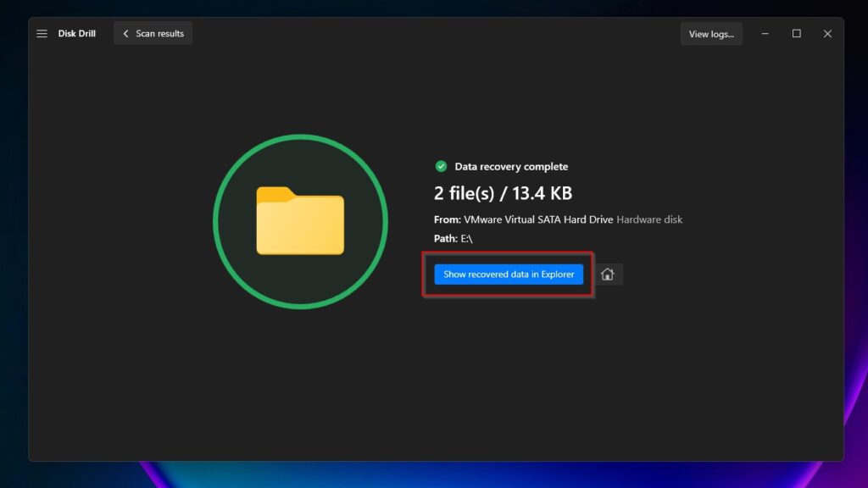Screen dimensions: 868x488
Task: Show recovered data in Explorer
Action: pos(507,274)
